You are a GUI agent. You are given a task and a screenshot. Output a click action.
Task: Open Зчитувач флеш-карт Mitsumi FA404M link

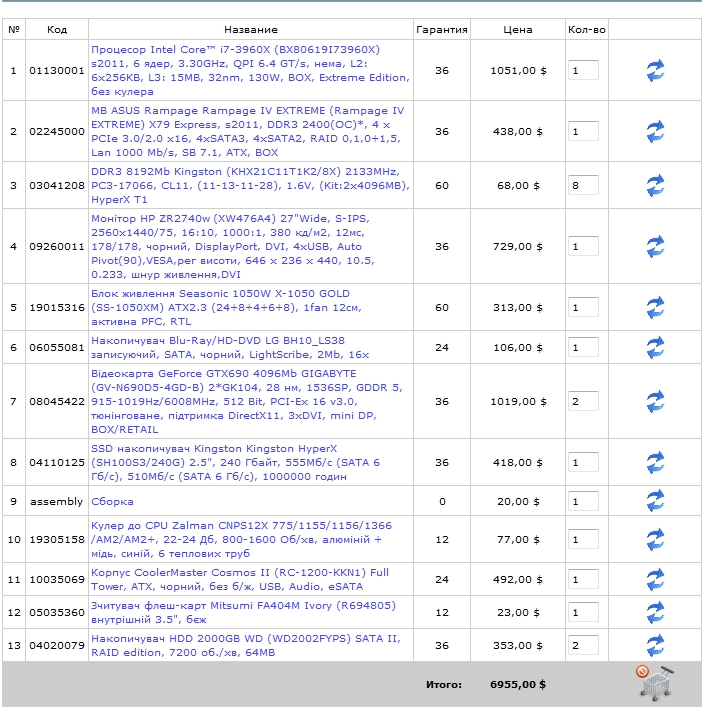[243, 612]
